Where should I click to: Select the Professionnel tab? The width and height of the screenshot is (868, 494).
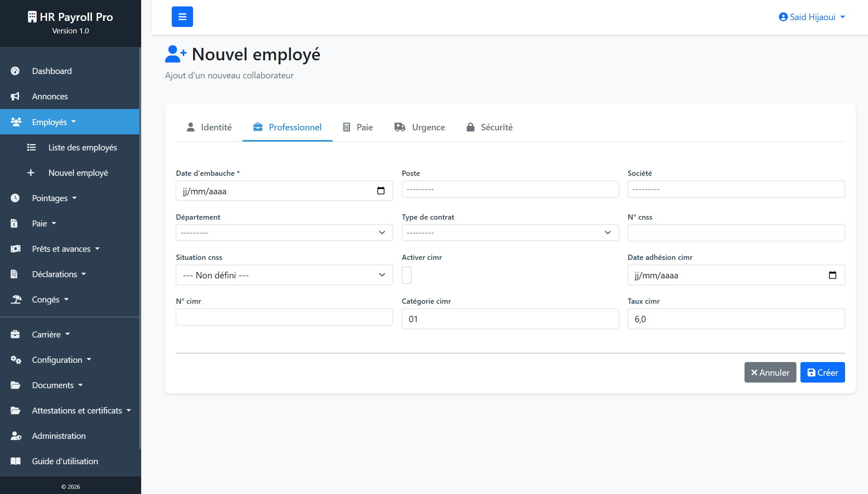288,128
